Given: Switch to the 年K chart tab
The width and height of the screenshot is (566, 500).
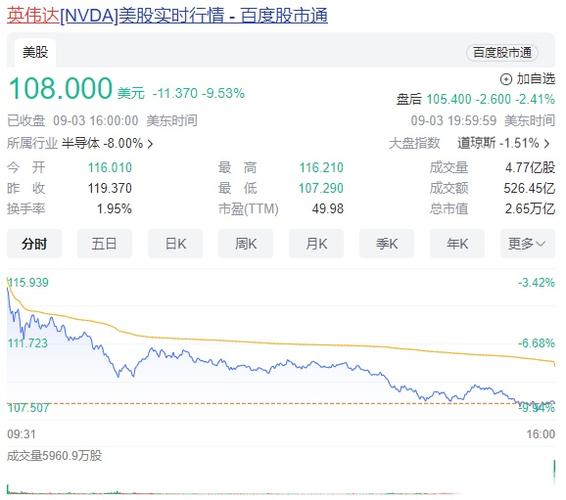Looking at the screenshot, I should [457, 244].
